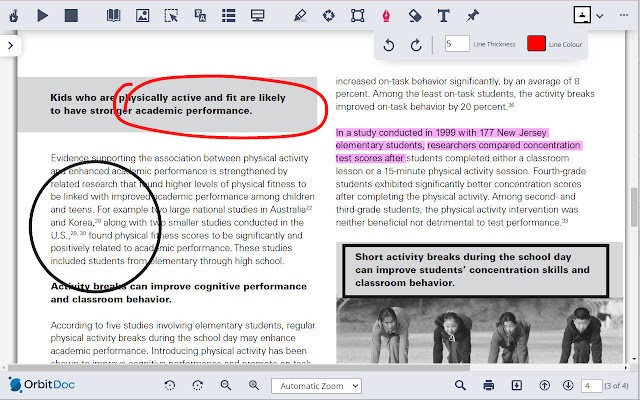
Task: Select the text annotation tool
Action: (x=443, y=16)
